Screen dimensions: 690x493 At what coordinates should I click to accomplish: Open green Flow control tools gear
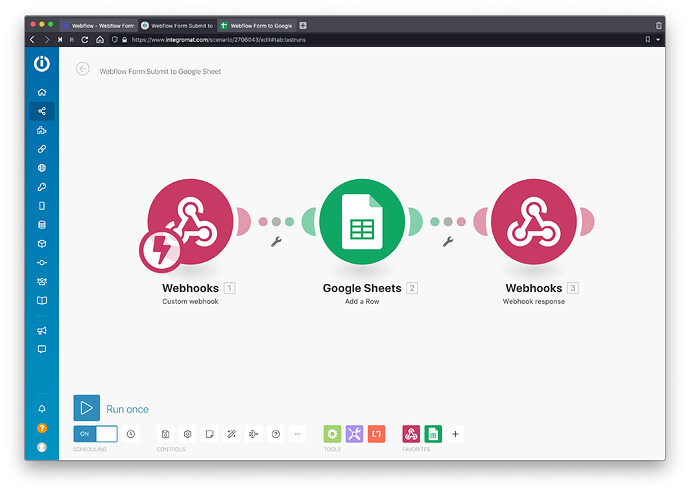tap(332, 434)
